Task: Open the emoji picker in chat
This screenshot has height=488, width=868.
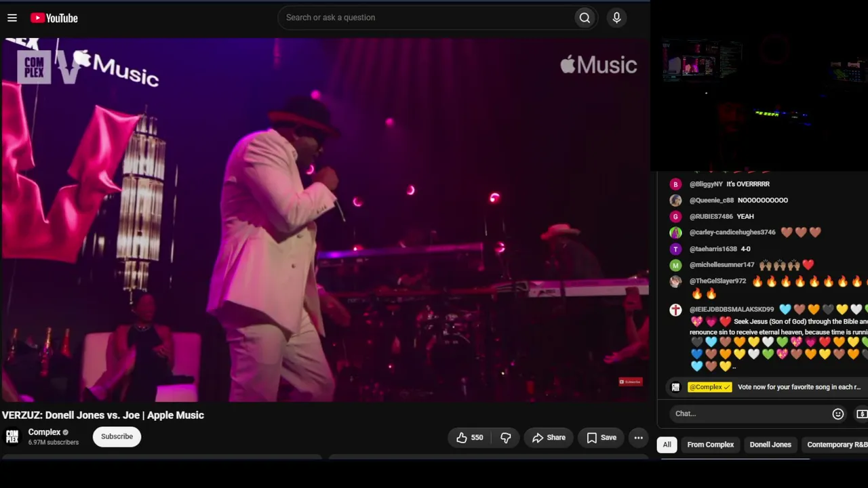Action: (838, 413)
